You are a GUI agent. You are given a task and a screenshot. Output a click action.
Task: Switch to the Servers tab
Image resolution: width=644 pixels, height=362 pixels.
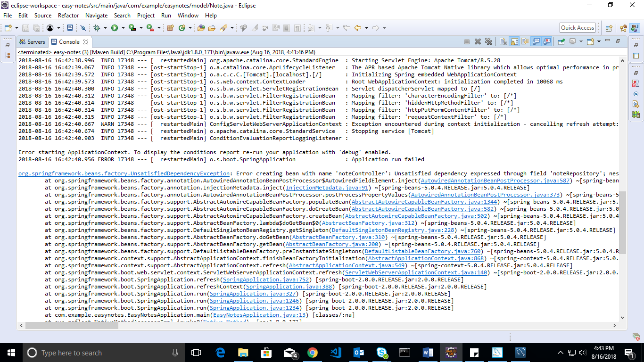click(x=32, y=42)
